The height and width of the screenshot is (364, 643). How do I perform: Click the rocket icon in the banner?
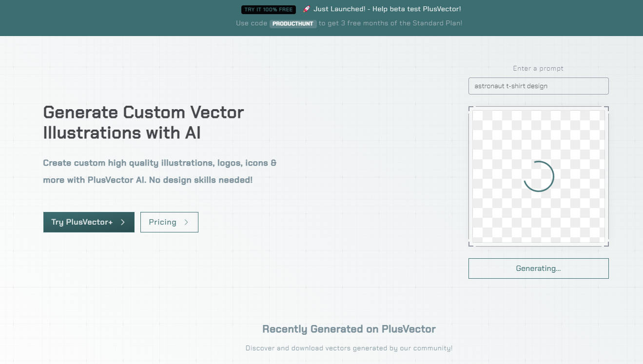(x=307, y=9)
